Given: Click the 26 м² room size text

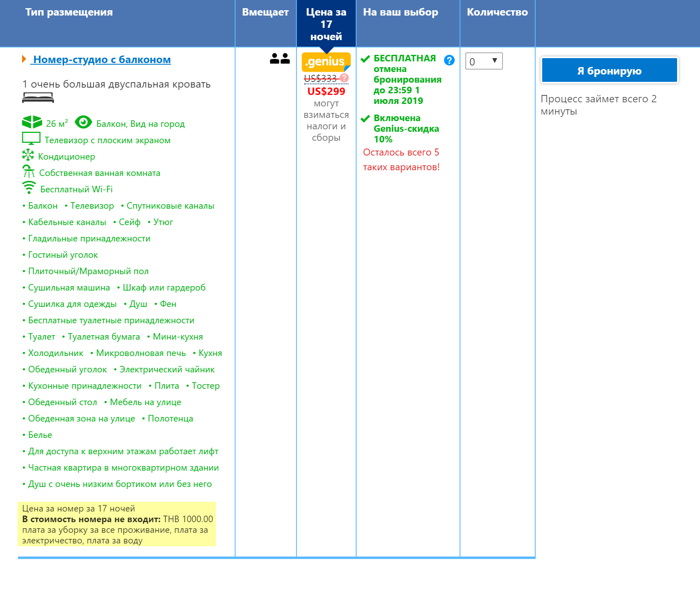Looking at the screenshot, I should click(x=57, y=123).
